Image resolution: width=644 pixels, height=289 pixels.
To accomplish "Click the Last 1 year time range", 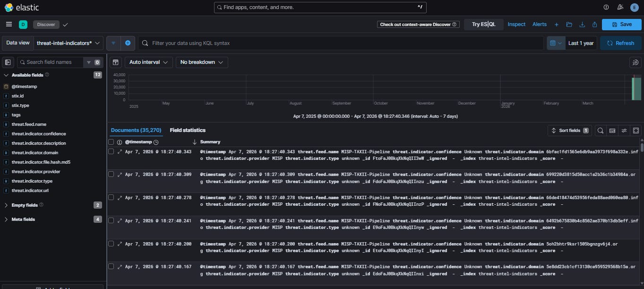I will coord(581,43).
